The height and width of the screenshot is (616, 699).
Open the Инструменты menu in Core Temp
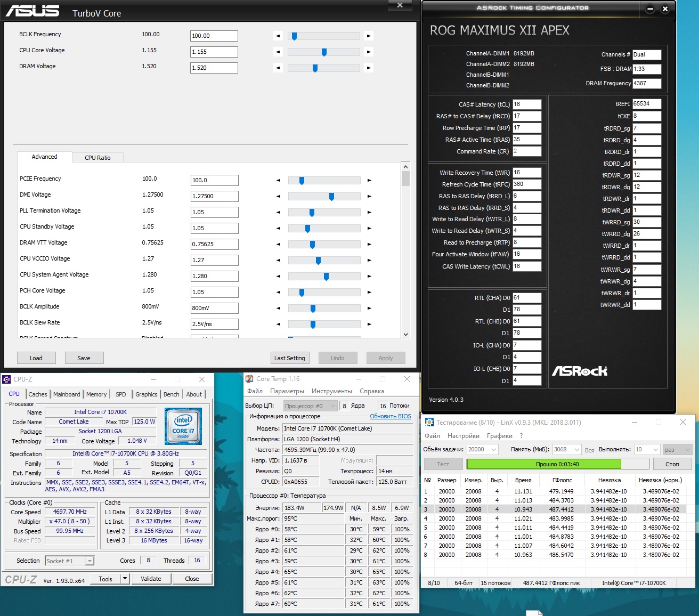332,391
